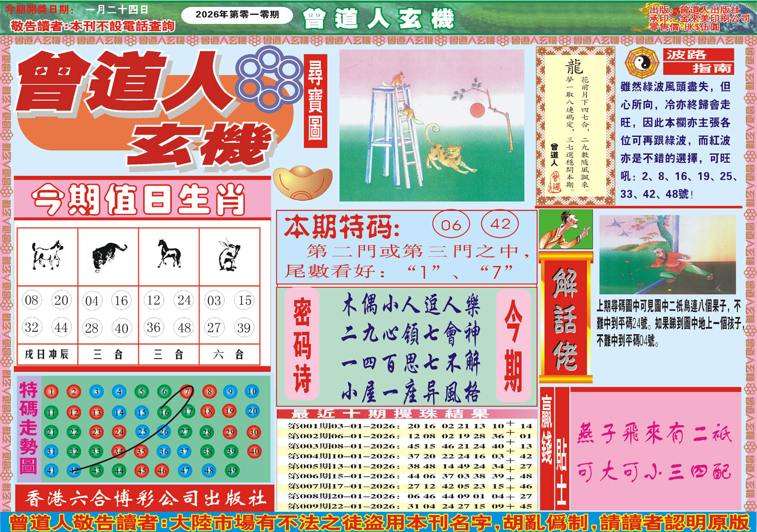Select circled special number 42
This screenshot has height=532, width=757.
(x=500, y=224)
